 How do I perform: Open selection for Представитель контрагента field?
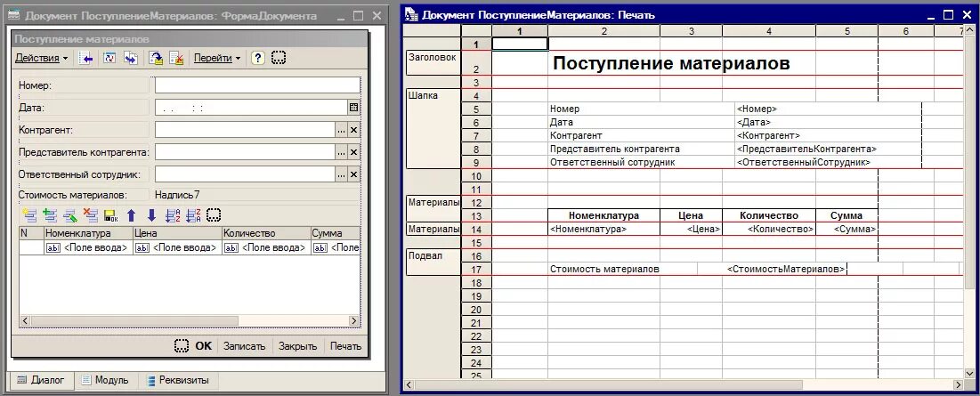[x=341, y=152]
